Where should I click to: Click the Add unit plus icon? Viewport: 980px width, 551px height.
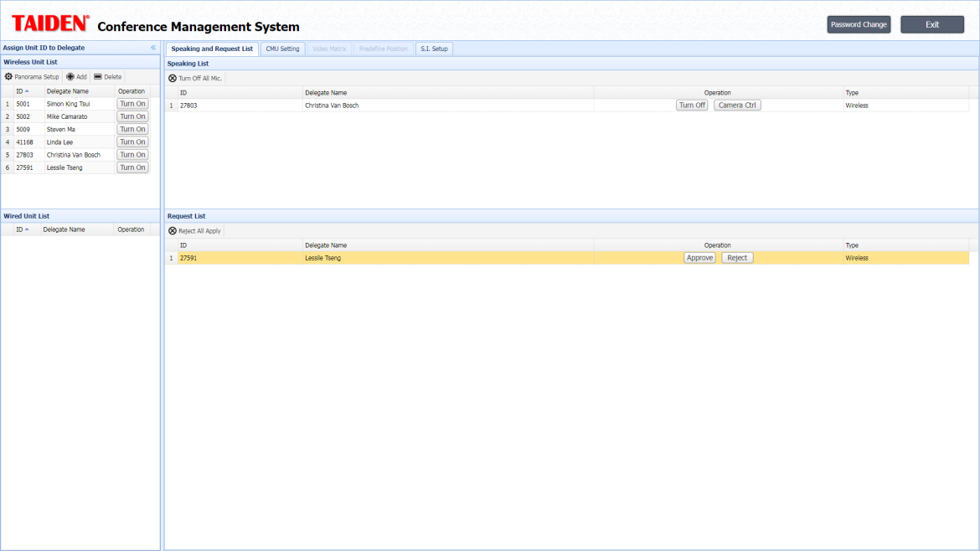tap(71, 77)
